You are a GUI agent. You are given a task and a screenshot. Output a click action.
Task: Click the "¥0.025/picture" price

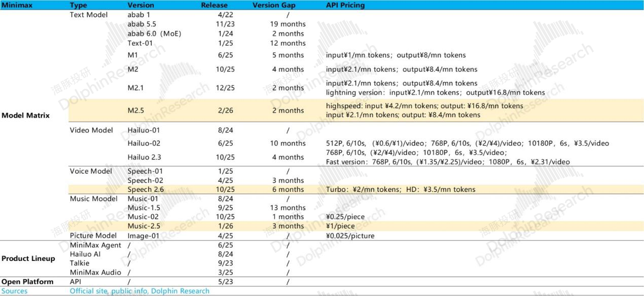(350, 236)
